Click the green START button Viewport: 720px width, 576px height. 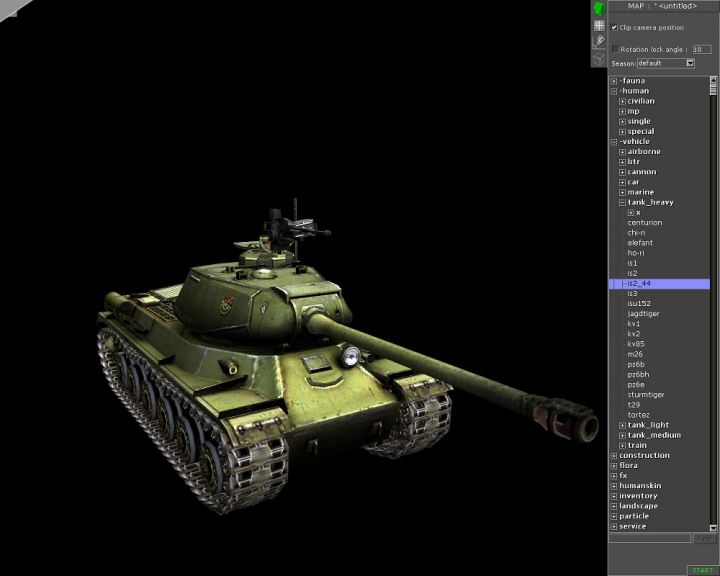point(701,570)
